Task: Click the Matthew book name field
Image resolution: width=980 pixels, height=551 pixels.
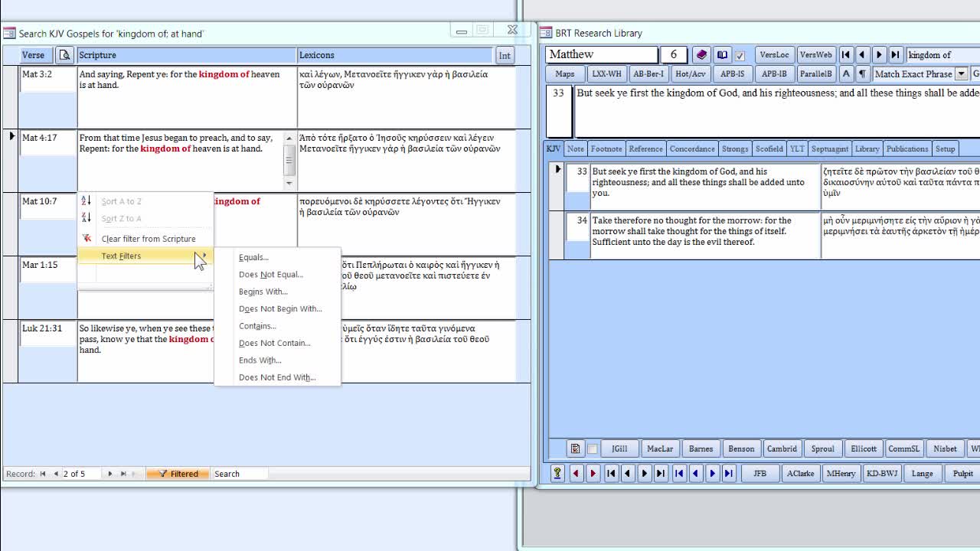Action: tap(602, 54)
